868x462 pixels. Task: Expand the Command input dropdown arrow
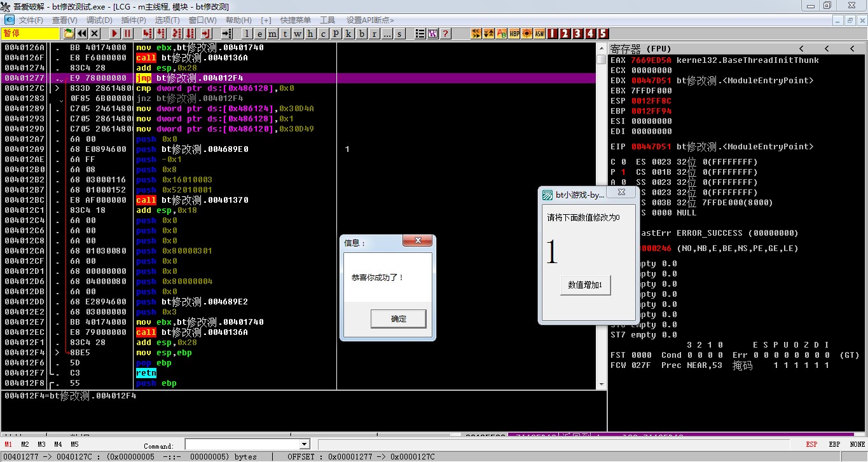(x=304, y=444)
